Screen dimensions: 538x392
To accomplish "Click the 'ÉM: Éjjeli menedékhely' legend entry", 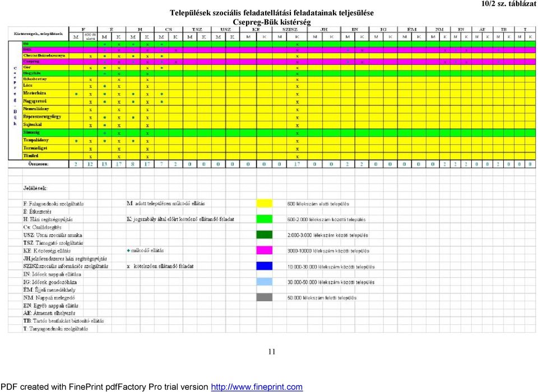I will tap(49, 290).
